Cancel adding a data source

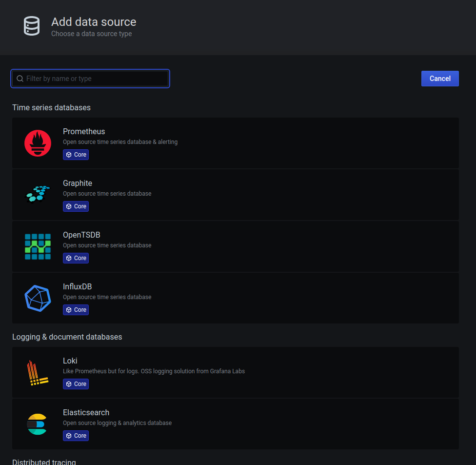click(x=440, y=79)
